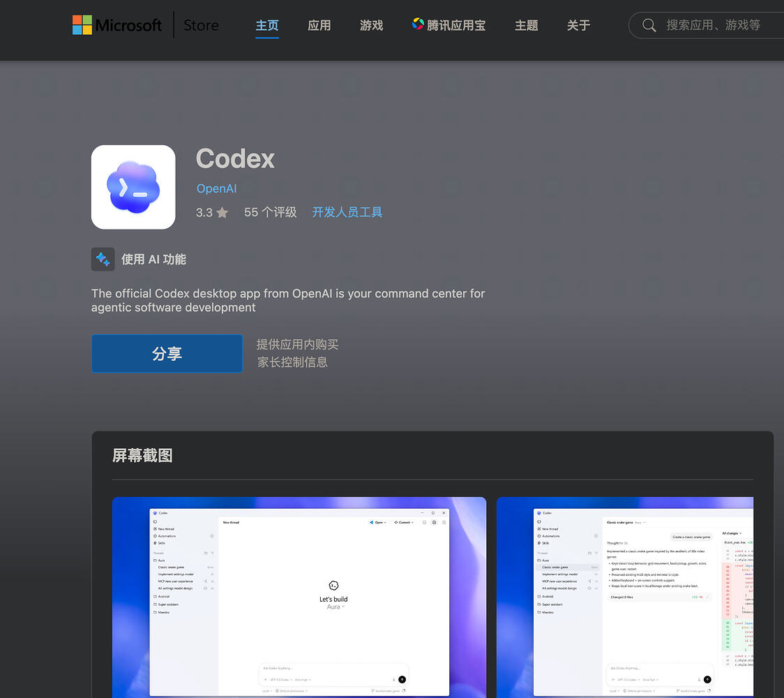Open the Store home link
The width and height of the screenshot is (784, 698).
200,25
